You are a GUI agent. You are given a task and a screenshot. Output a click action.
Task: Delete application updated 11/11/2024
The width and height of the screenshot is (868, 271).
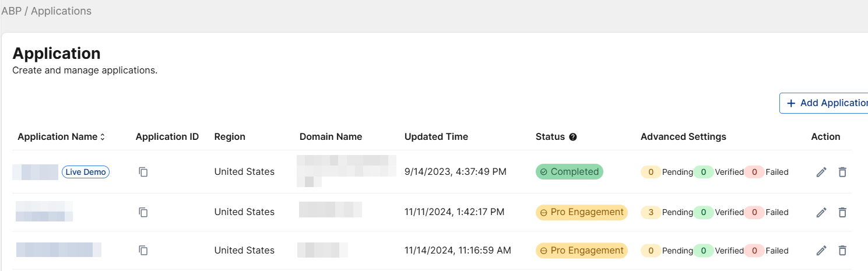(x=842, y=212)
